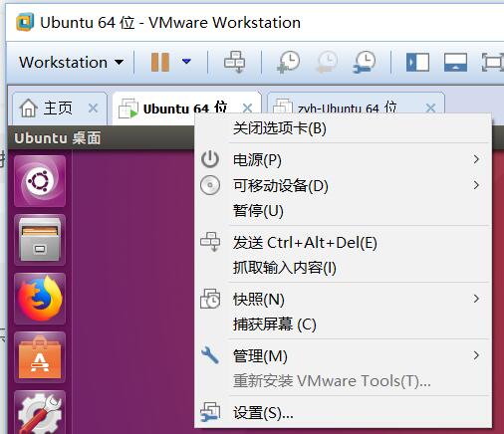Close the Ubuntu 64 位 tab
This screenshot has width=504, height=434.
247,108
